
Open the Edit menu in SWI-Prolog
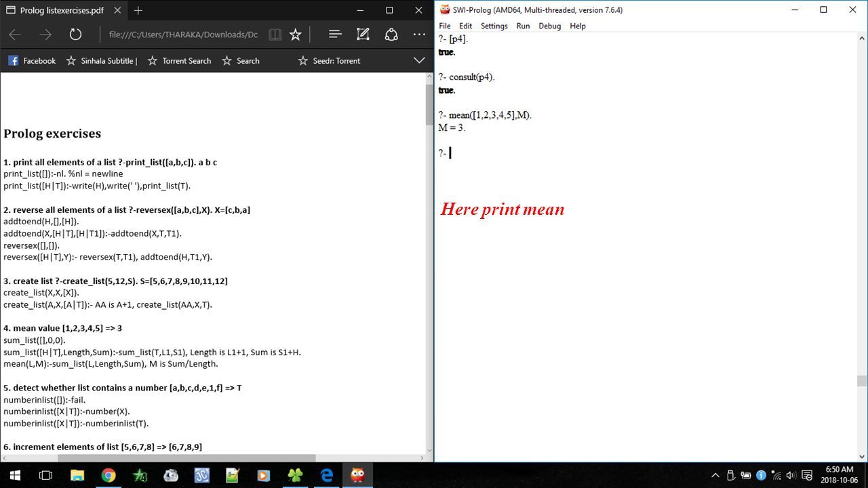point(465,26)
